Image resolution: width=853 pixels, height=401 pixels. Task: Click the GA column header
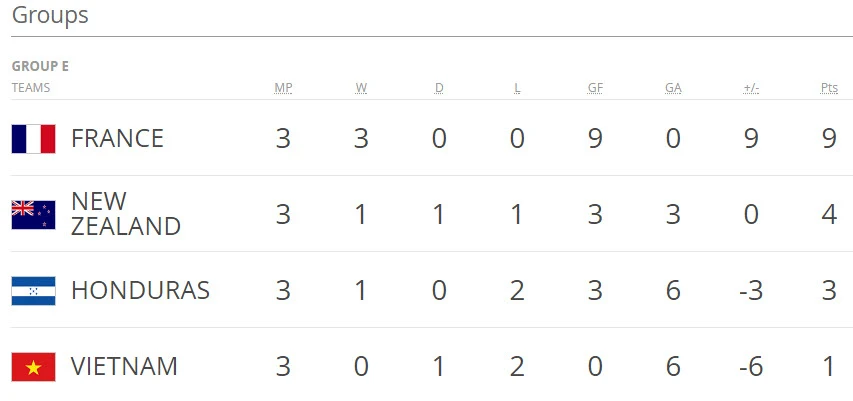pyautogui.click(x=673, y=88)
